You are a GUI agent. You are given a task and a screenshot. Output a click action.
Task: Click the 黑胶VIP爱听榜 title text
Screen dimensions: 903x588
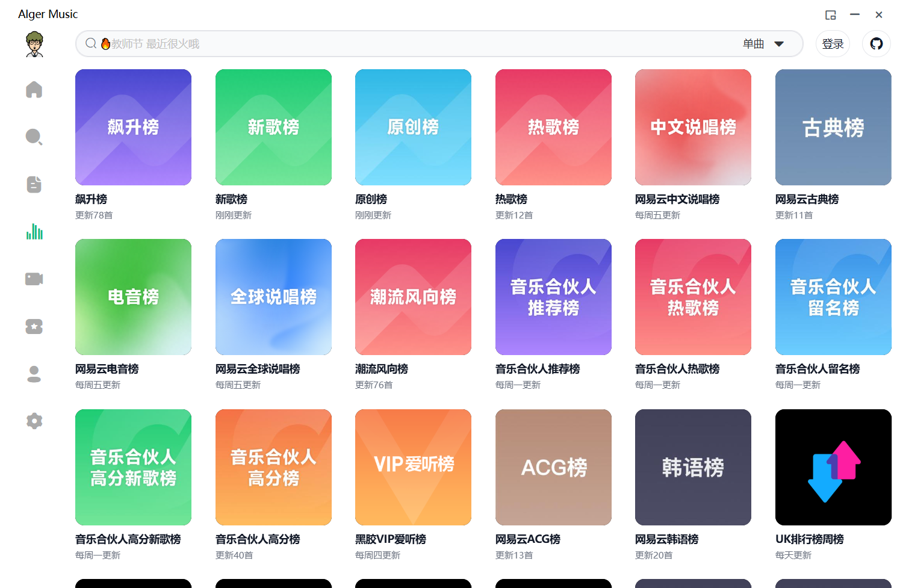coord(391,539)
